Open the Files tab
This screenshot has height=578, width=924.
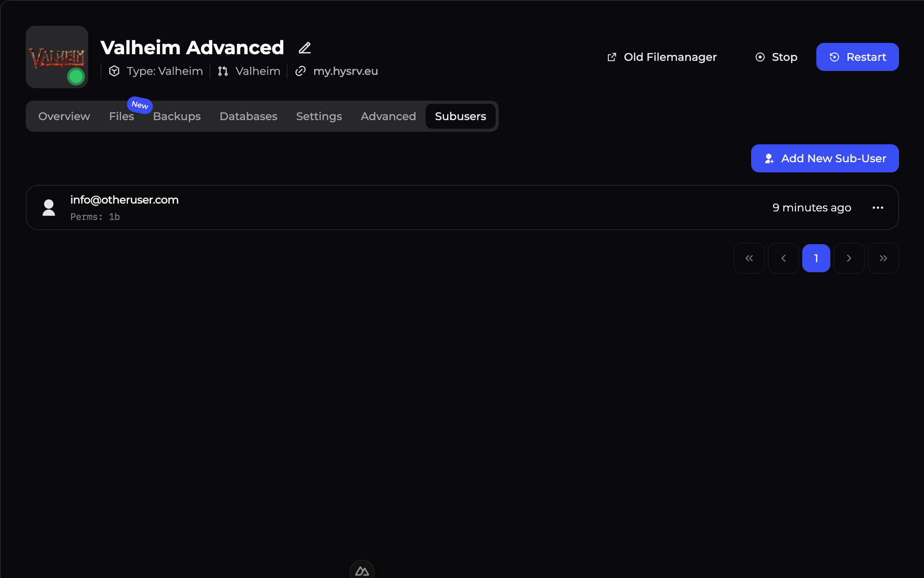click(121, 116)
